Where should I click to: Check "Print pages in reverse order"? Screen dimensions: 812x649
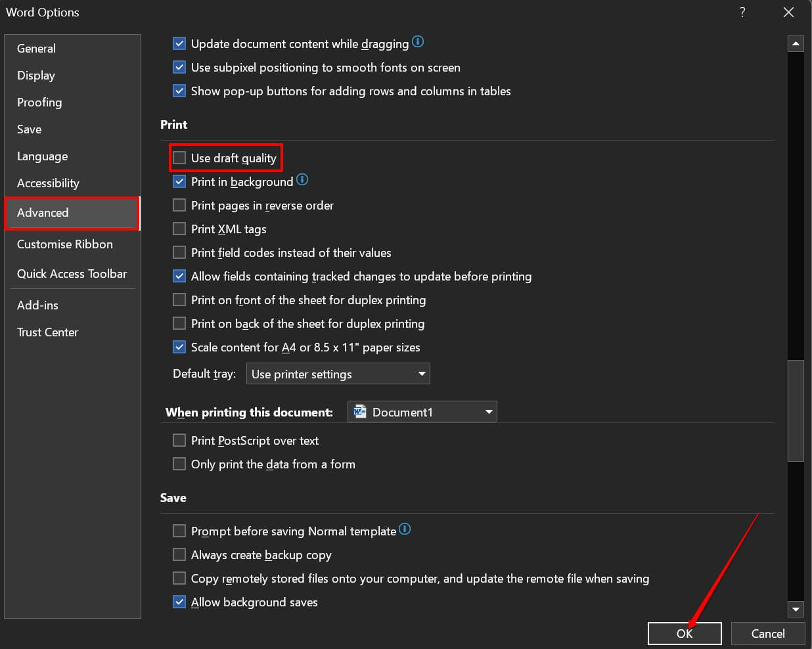click(179, 205)
